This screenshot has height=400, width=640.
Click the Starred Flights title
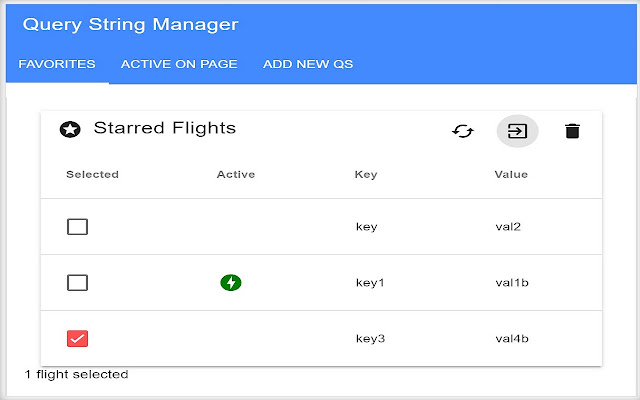click(x=164, y=128)
